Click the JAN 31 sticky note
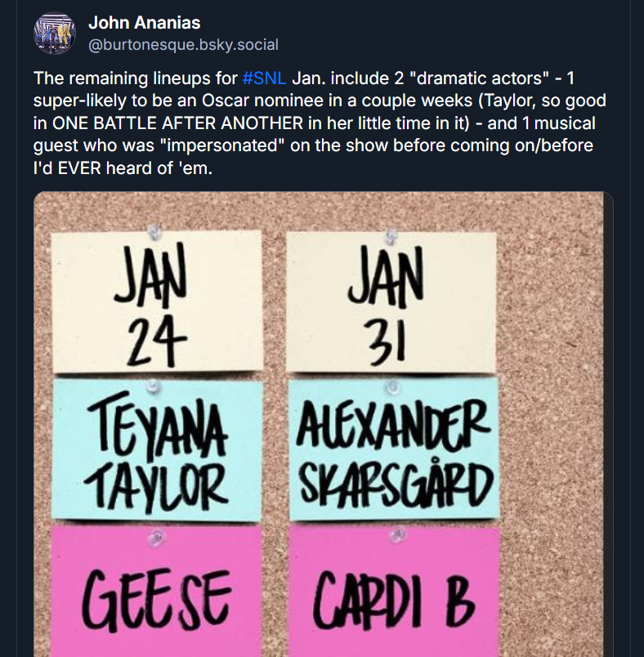This screenshot has height=657, width=644. click(x=392, y=301)
